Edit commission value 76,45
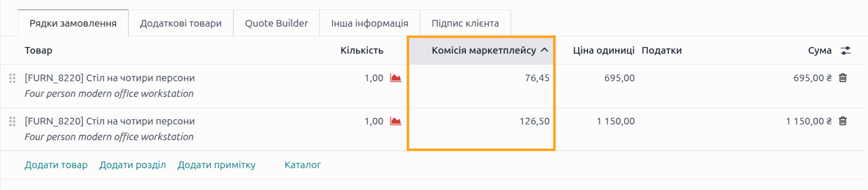868x190 pixels. pos(537,78)
